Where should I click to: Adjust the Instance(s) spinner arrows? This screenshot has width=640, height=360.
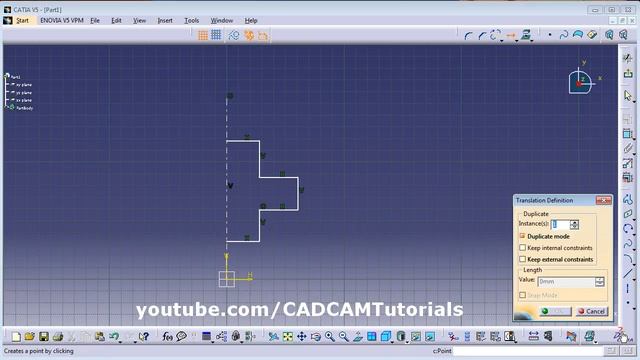click(574, 224)
